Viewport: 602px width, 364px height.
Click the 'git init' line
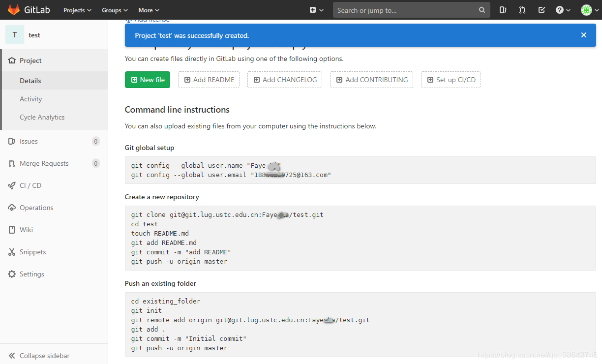tap(147, 310)
